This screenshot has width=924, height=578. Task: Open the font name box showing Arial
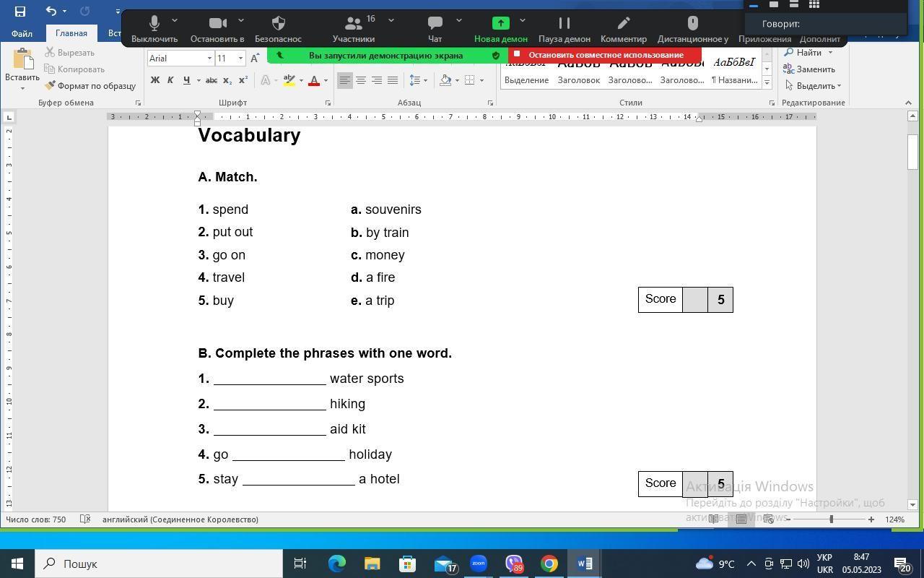[180, 59]
